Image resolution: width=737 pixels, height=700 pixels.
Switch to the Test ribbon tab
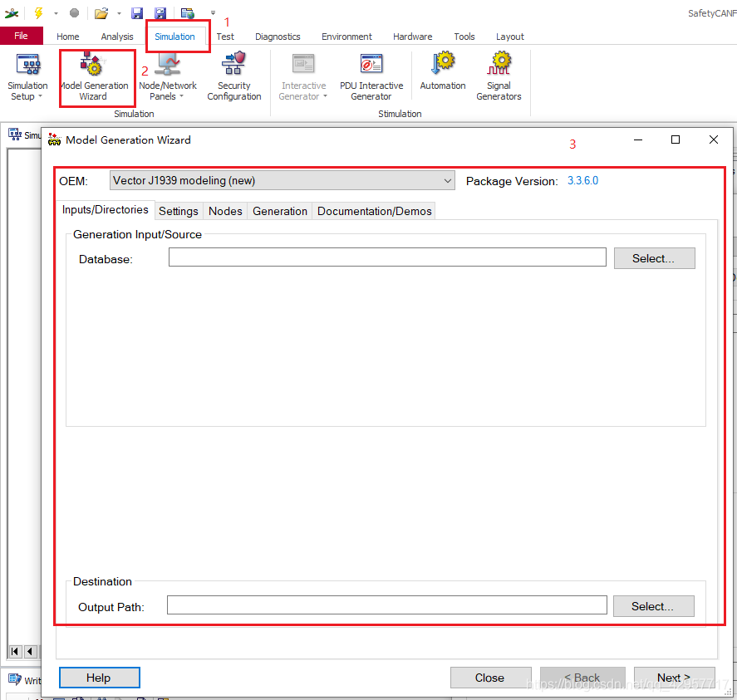pyautogui.click(x=225, y=37)
